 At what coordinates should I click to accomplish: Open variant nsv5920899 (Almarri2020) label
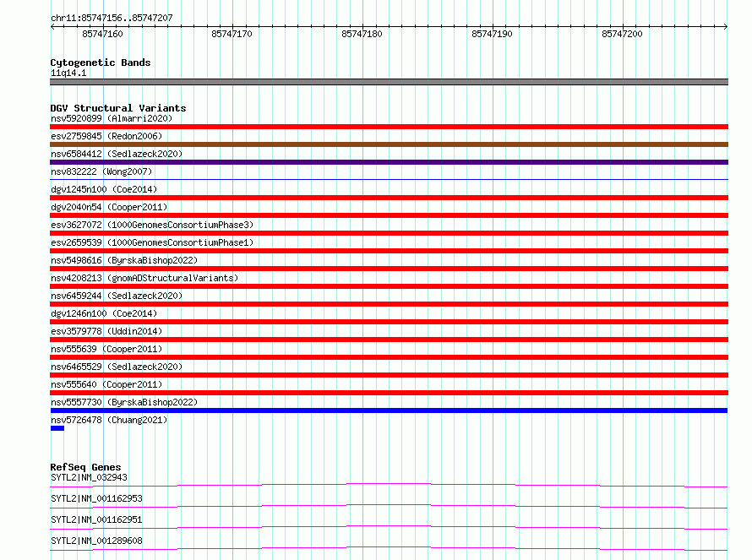(112, 118)
